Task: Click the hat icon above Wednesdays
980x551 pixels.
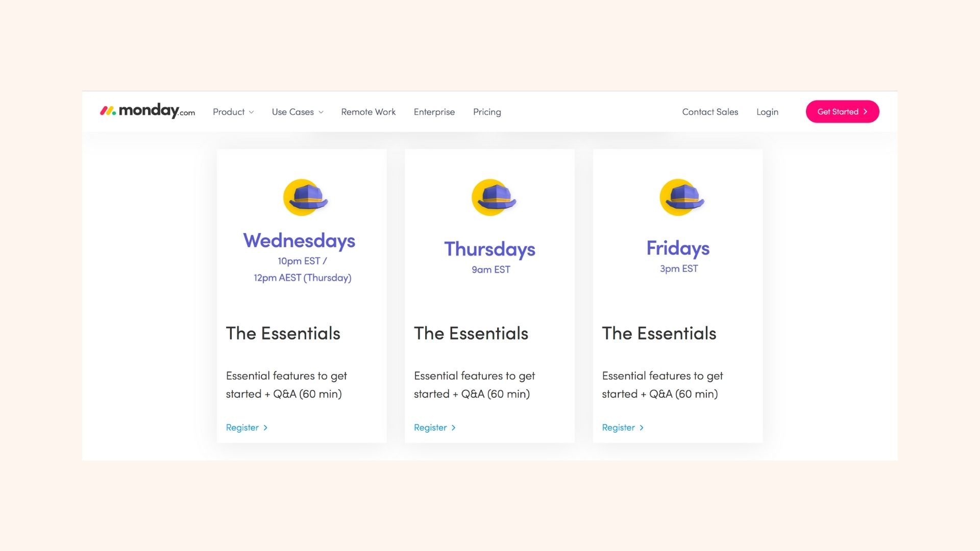Action: pos(305,197)
